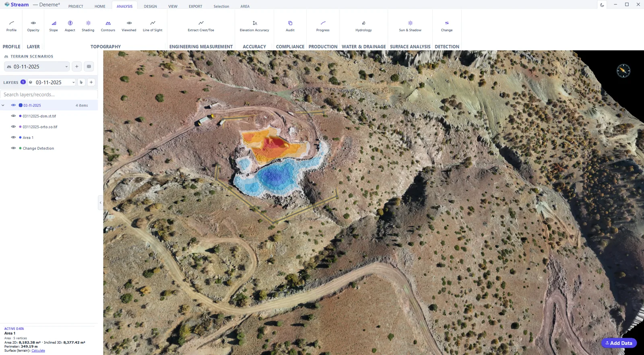Click the Add Data button

[x=619, y=343]
